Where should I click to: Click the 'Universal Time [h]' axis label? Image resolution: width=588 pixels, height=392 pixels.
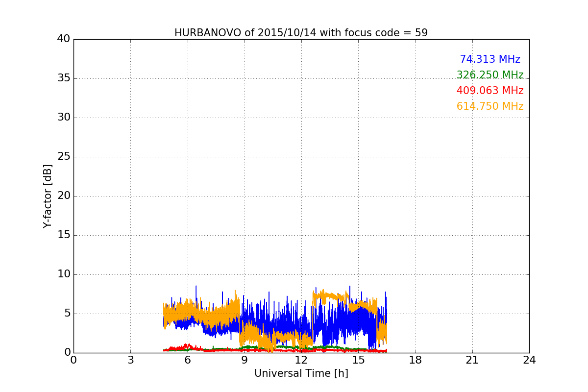coord(301,373)
